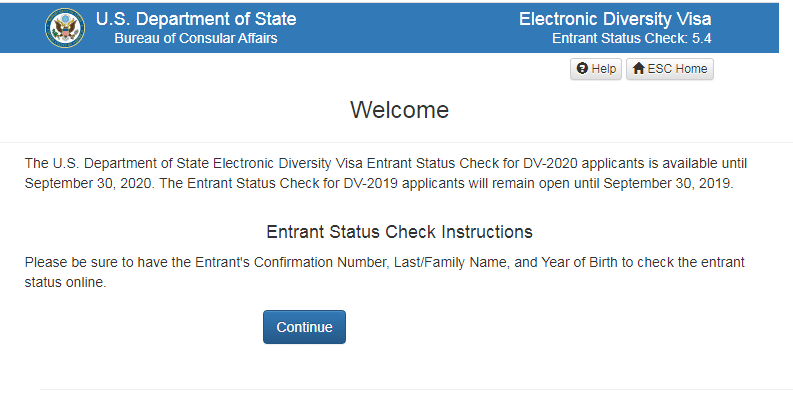Go to ESC Home
The height and width of the screenshot is (399, 793).
(x=670, y=69)
